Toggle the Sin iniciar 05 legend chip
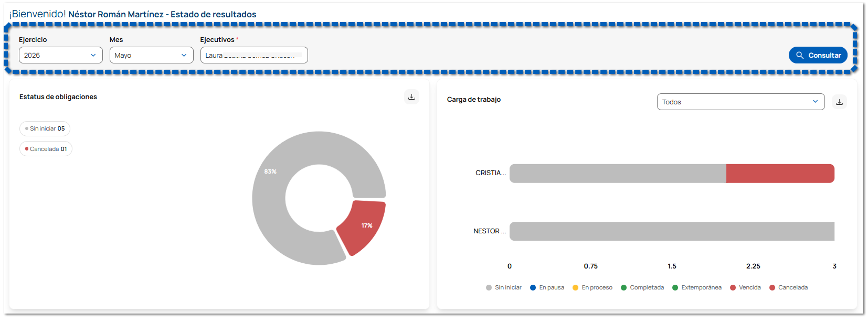The height and width of the screenshot is (323, 868). click(x=45, y=128)
